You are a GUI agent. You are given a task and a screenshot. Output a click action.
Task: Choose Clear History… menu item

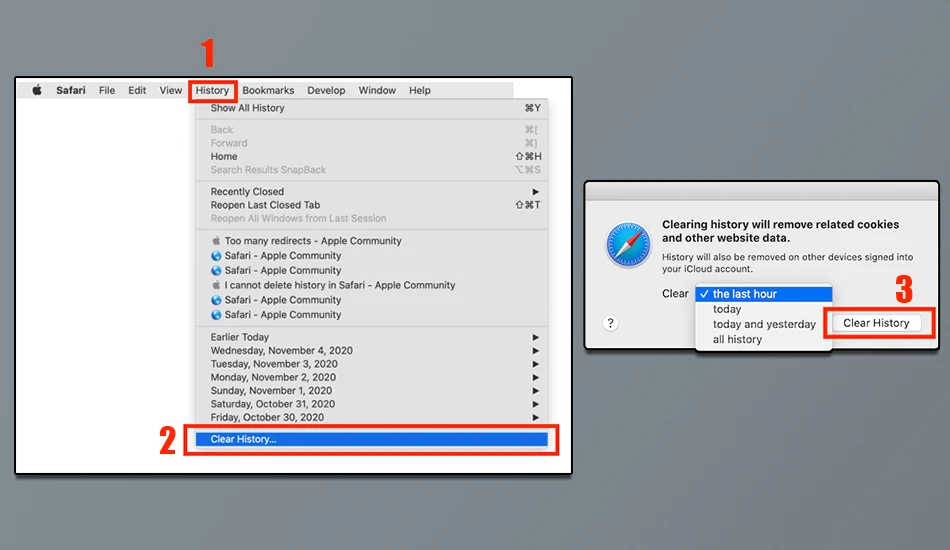(372, 439)
